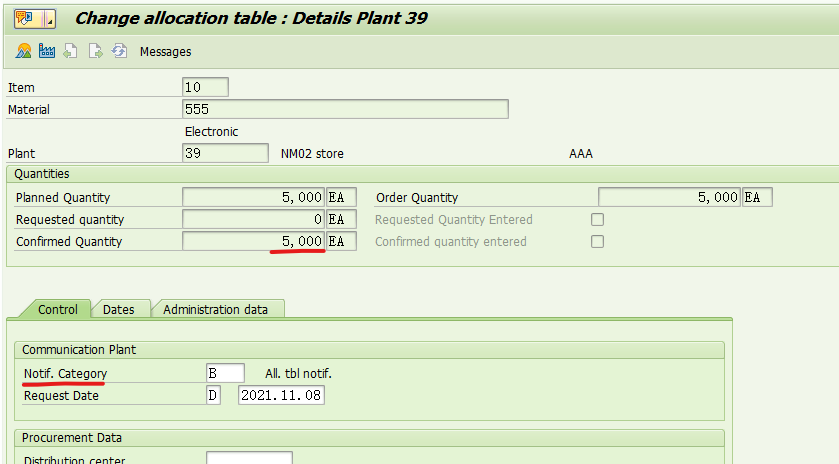This screenshot has width=839, height=464.
Task: Switch to the Control tab
Action: pos(57,309)
